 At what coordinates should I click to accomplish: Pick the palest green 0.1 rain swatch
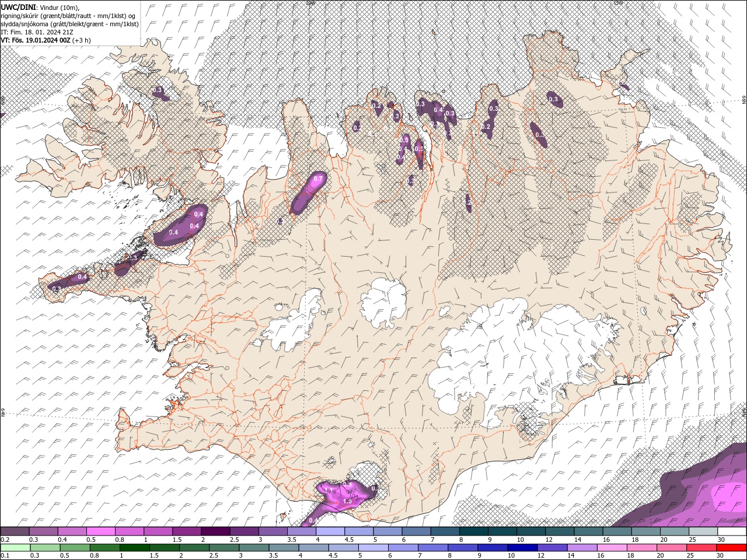click(15, 548)
